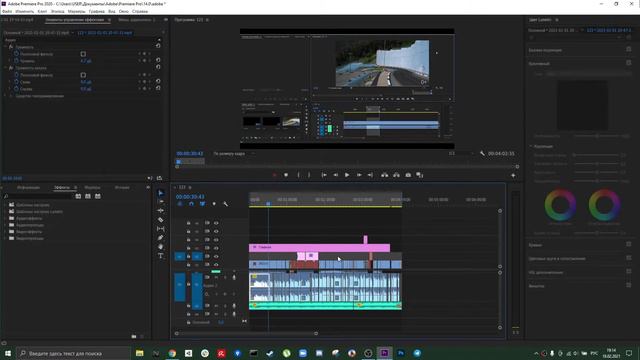Image resolution: width=640 pixels, height=360 pixels.
Task: Toggle eye icon on lowest video track V1
Action: coord(216,264)
